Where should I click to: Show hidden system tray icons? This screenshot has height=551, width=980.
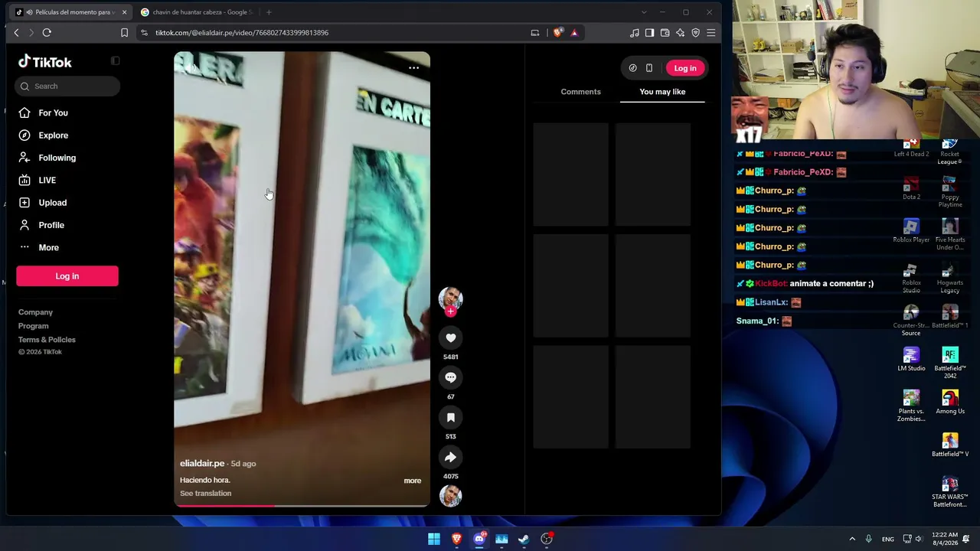tap(852, 539)
